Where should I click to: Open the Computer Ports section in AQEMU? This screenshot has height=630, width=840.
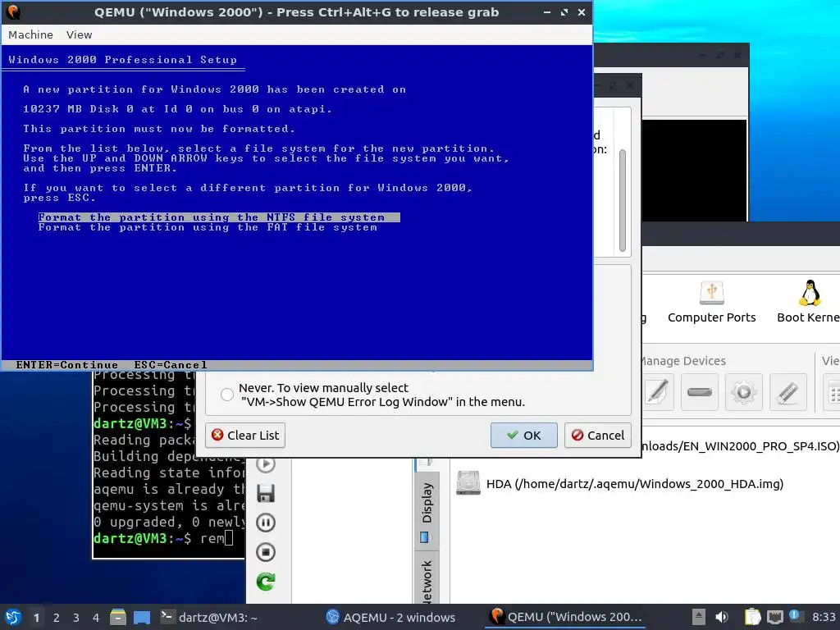pos(711,303)
